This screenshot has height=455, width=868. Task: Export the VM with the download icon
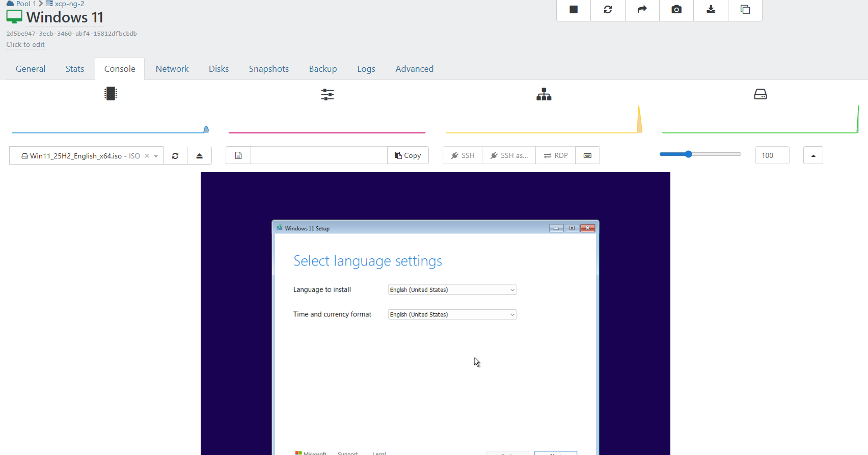pyautogui.click(x=711, y=10)
